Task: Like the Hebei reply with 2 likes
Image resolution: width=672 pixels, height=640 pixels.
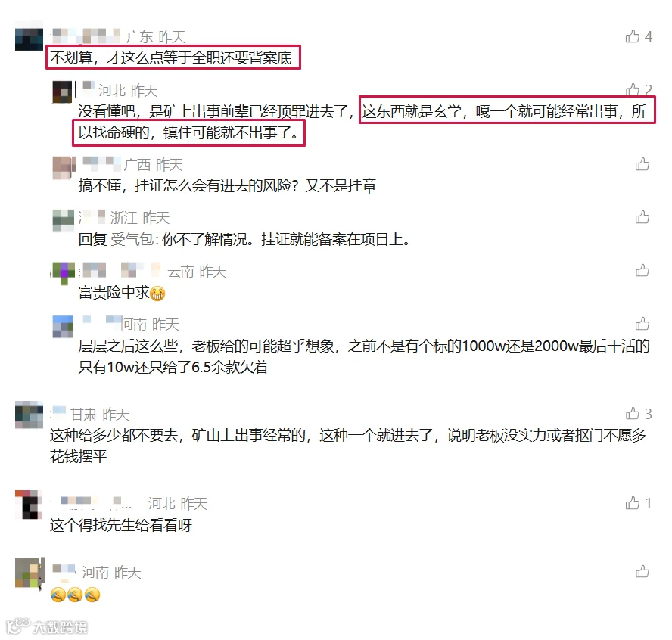Action: coord(633,89)
